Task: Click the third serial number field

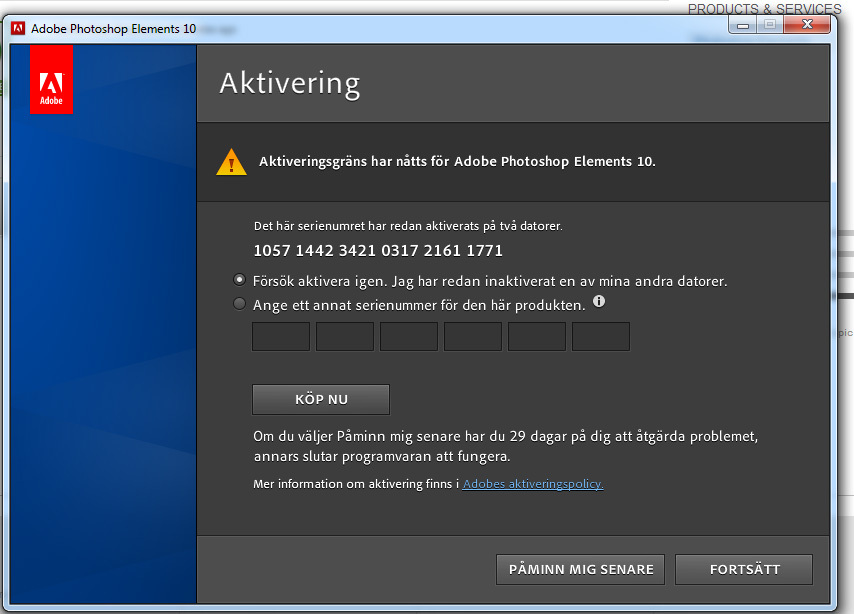Action: point(409,336)
